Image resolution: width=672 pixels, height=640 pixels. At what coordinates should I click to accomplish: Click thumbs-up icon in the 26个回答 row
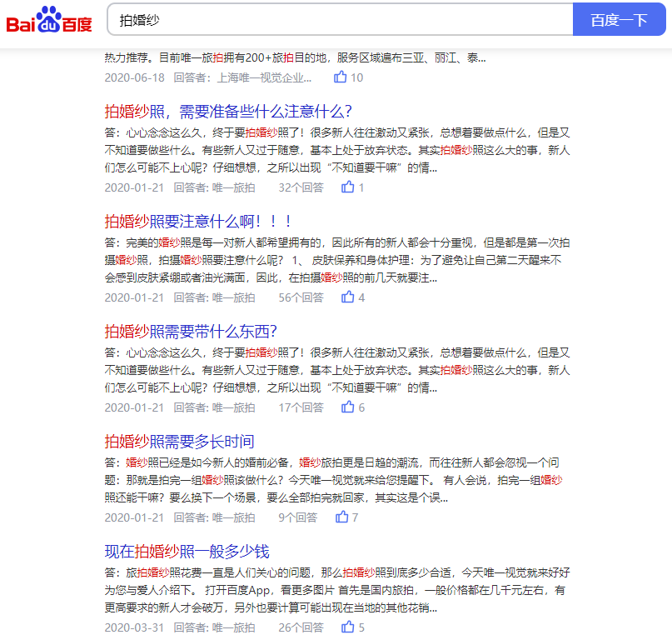click(x=347, y=627)
